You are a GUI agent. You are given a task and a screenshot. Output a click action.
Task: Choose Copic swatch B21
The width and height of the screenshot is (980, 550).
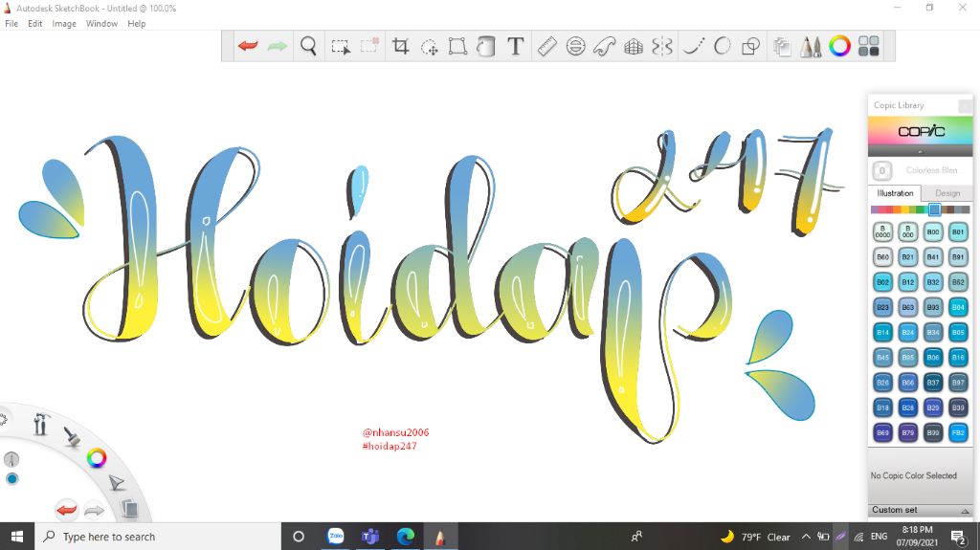coord(907,257)
